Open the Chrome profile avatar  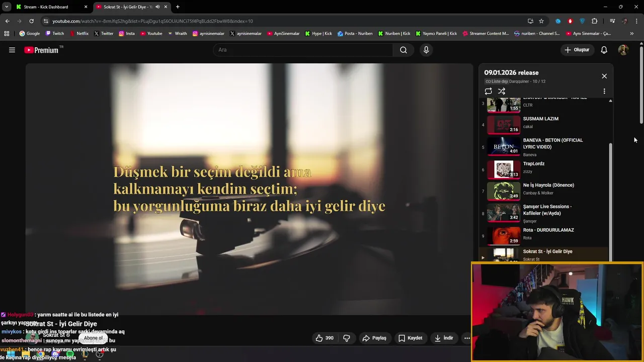[624, 21]
